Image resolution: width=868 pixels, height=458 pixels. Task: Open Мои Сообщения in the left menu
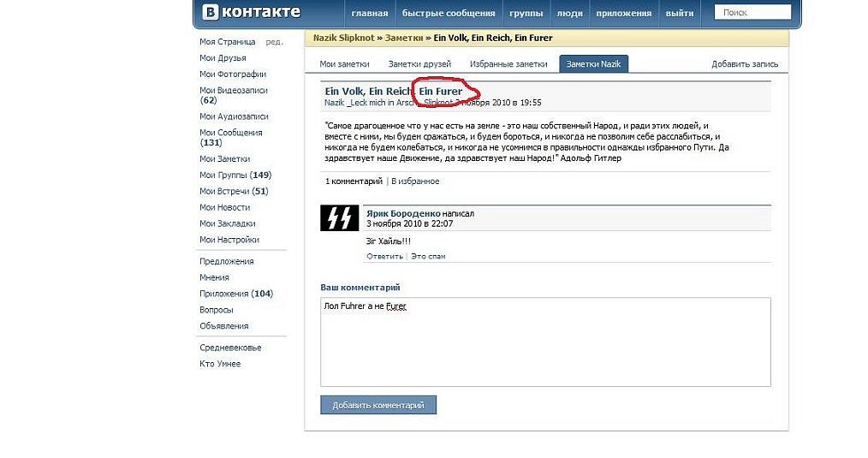[231, 133]
